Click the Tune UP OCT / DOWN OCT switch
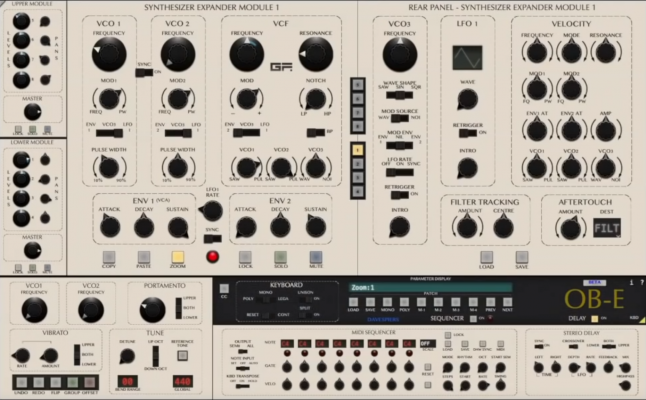 (x=155, y=356)
